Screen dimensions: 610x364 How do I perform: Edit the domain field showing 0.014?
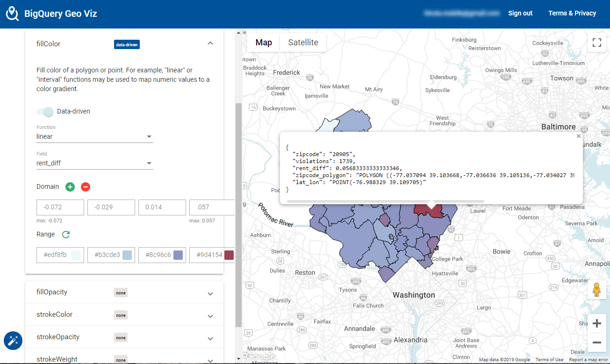162,207
